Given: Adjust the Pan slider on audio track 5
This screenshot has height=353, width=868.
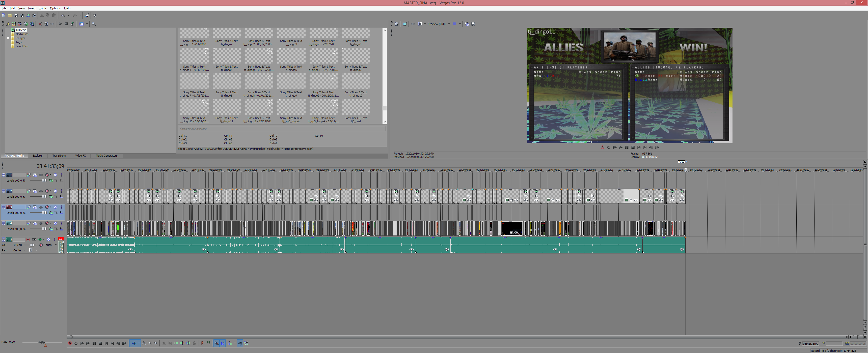Looking at the screenshot, I should (30, 250).
